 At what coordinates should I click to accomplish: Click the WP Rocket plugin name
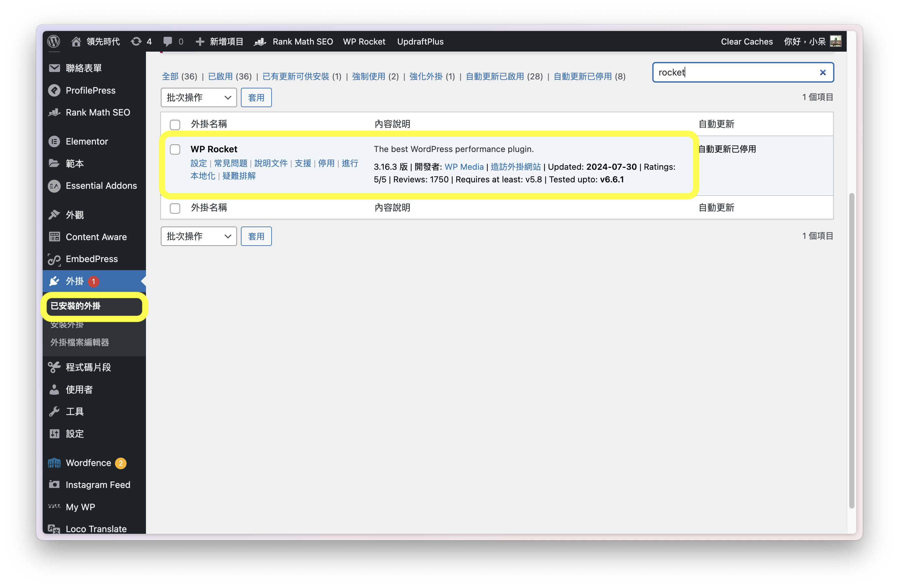[x=214, y=149]
